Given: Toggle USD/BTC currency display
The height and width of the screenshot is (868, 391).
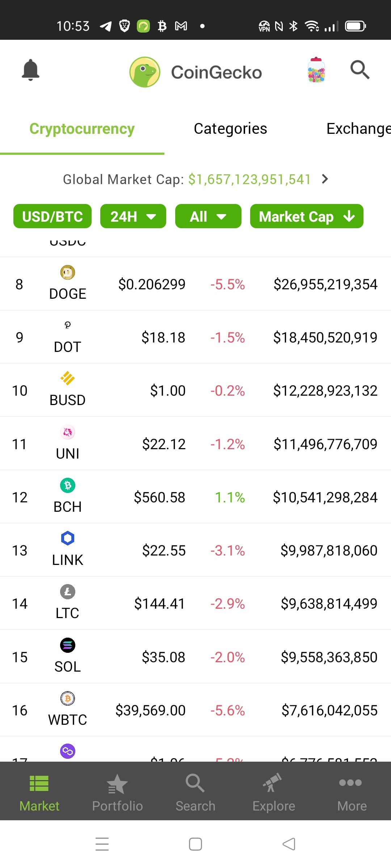Looking at the screenshot, I should tap(52, 216).
